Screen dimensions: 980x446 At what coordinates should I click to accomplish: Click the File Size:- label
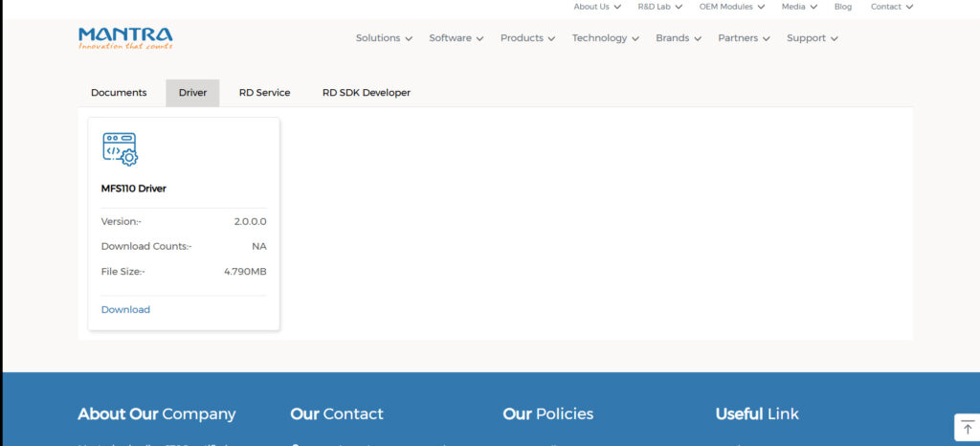(x=123, y=271)
